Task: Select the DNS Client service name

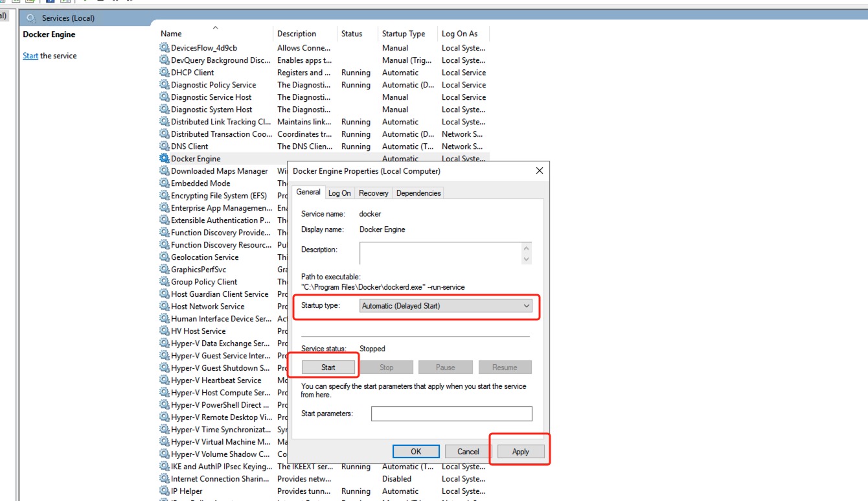Action: point(190,146)
